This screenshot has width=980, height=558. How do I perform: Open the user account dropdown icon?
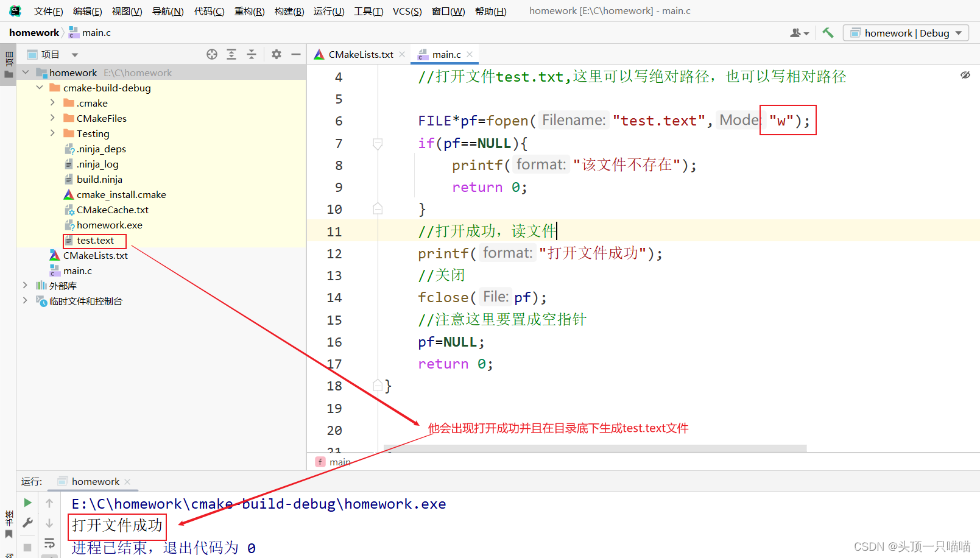tap(800, 33)
